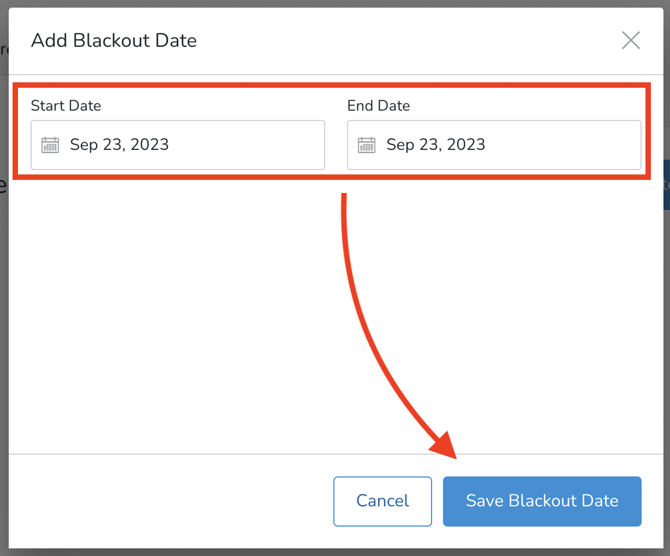Click the Sep 23, 2023 start date text

click(119, 145)
